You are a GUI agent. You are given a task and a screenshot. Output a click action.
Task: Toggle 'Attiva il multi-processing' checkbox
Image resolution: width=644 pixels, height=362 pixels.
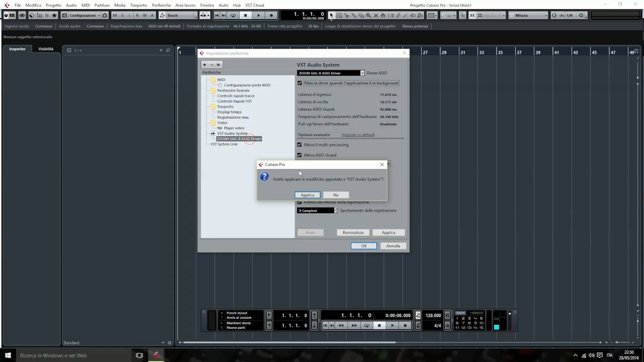(x=299, y=145)
